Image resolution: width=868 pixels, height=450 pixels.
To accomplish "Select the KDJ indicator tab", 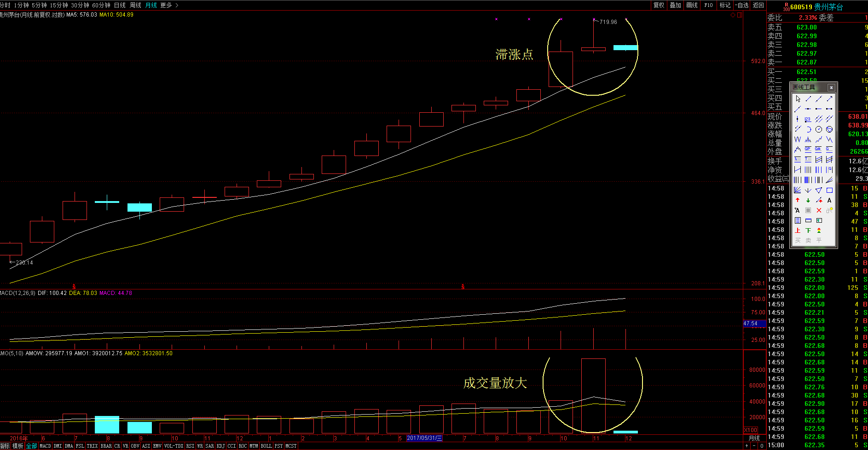I will click(220, 446).
